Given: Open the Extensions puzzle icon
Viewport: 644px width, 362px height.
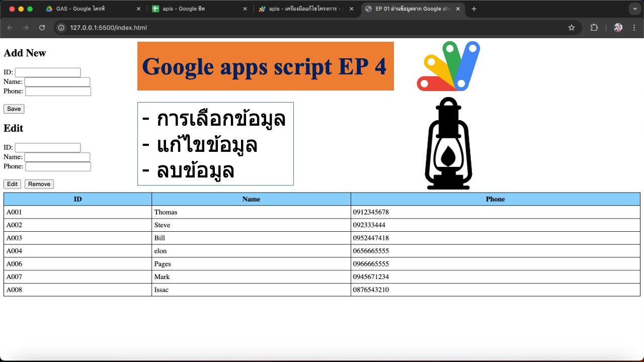Looking at the screenshot, I should coord(594,28).
